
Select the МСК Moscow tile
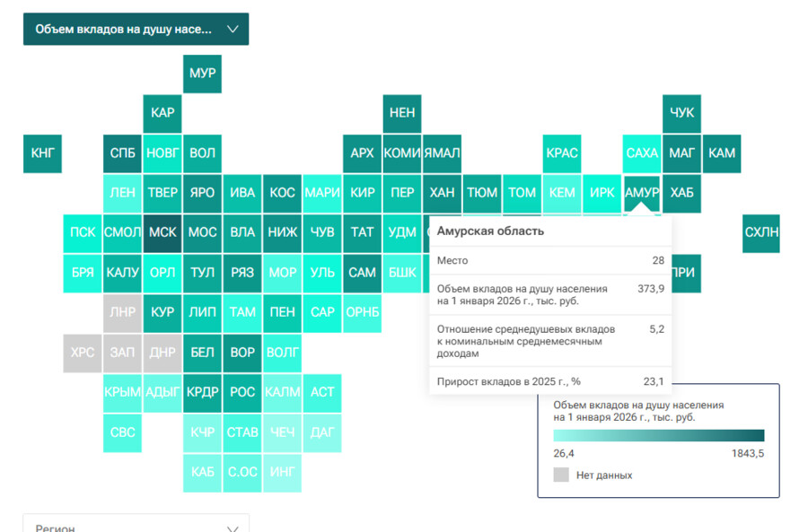[162, 232]
